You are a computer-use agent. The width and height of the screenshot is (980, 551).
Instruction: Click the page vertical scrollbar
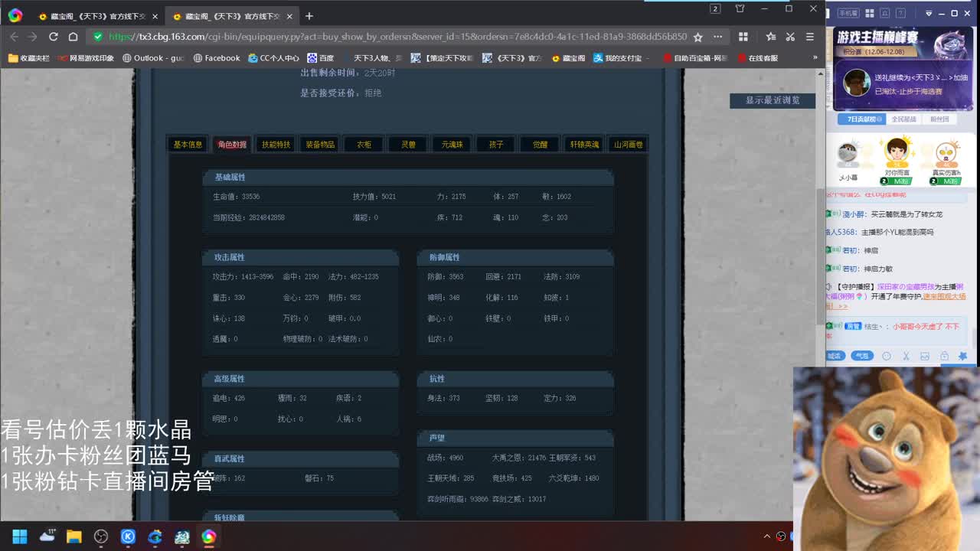(821, 256)
